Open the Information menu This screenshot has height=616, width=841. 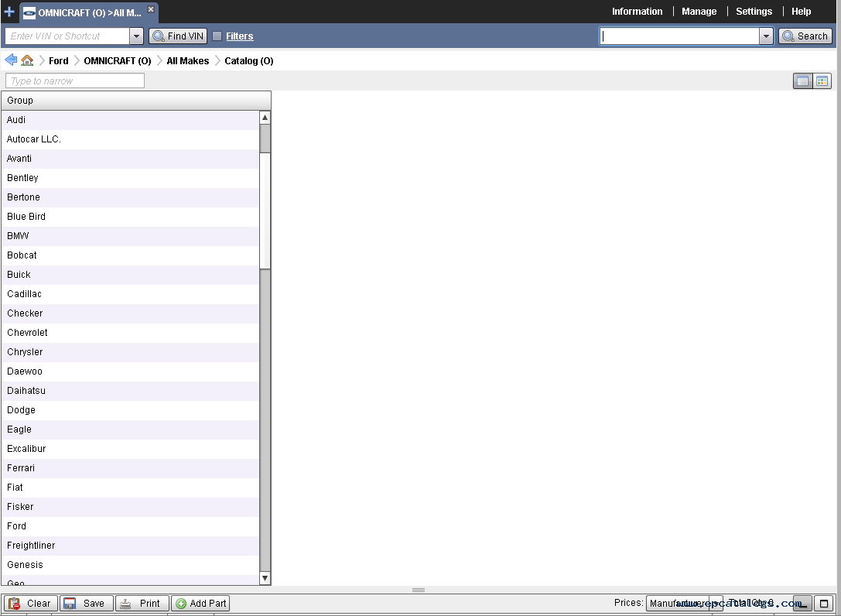637,12
